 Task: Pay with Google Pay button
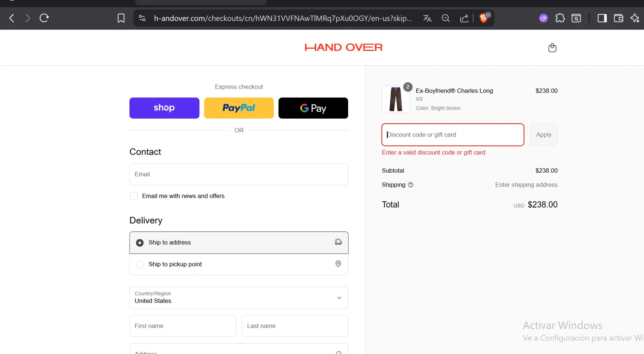(313, 108)
